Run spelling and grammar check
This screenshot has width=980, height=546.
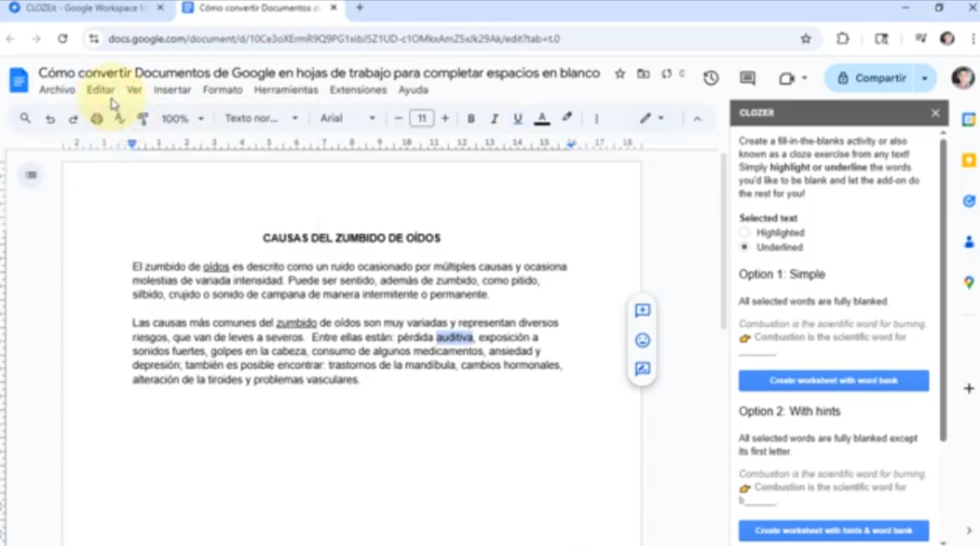click(119, 119)
